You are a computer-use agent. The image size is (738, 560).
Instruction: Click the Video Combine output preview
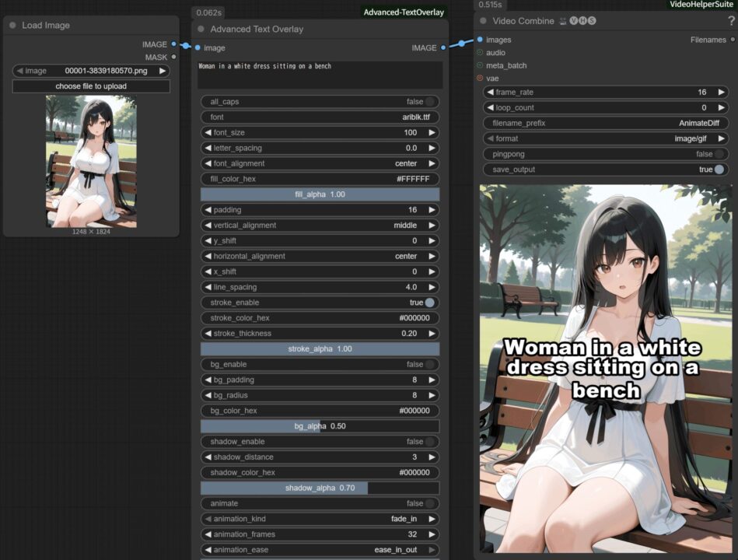[607, 369]
